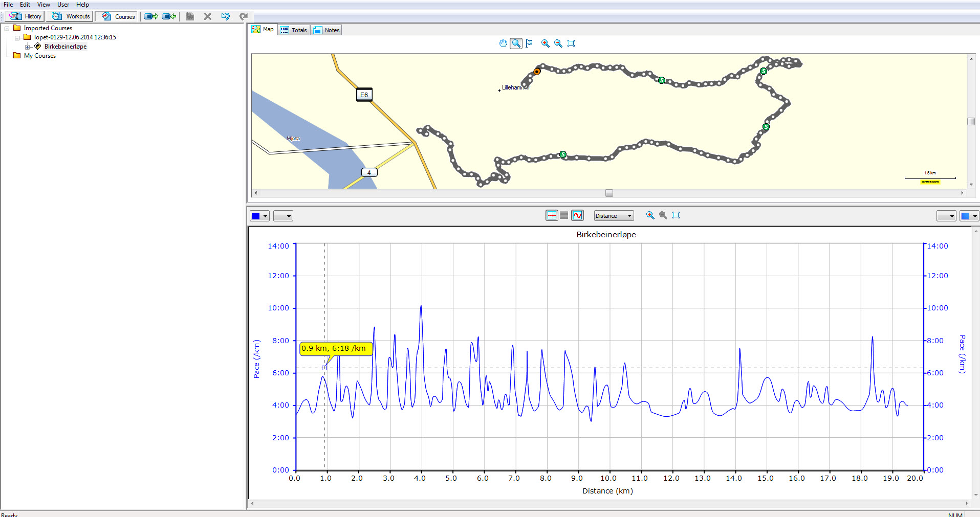This screenshot has height=517, width=980.
Task: Zoom in on the map
Action: click(545, 43)
